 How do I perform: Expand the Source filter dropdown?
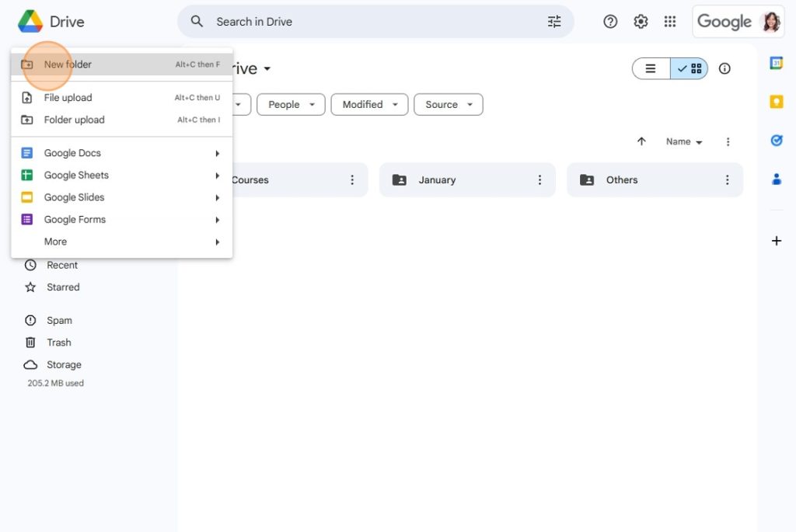pos(449,105)
